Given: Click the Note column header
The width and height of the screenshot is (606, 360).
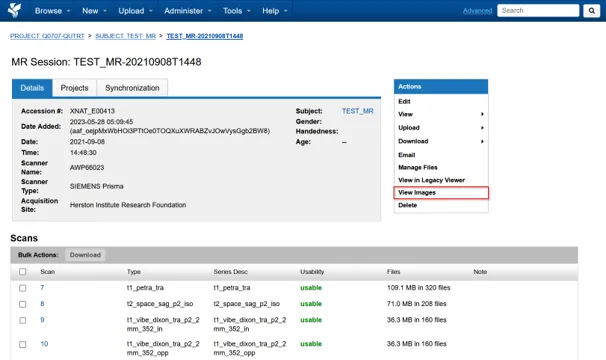Looking at the screenshot, I should pos(480,272).
